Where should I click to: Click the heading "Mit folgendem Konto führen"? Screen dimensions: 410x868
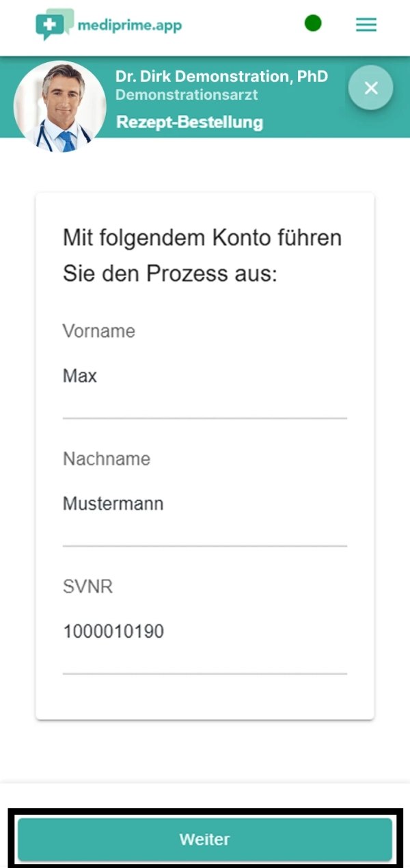pyautogui.click(x=202, y=238)
